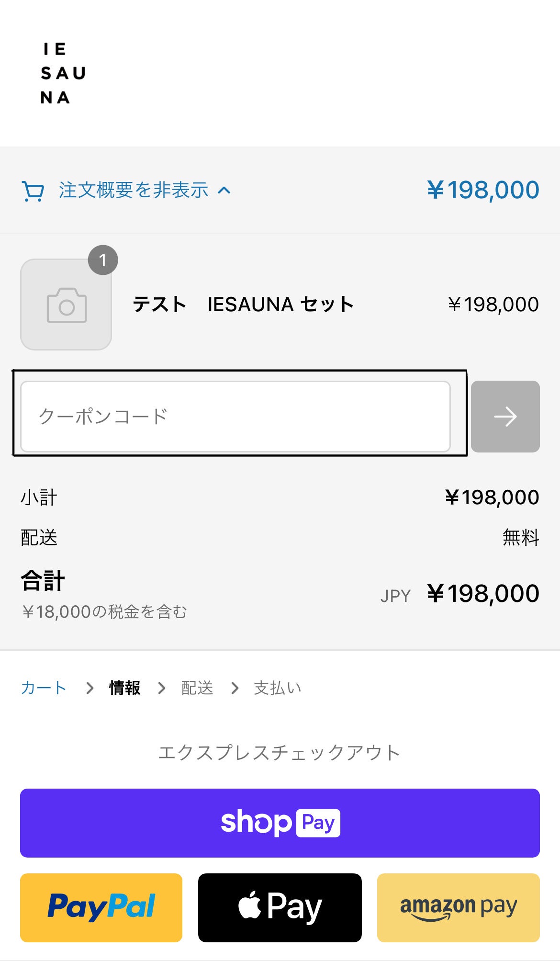
Task: Click chevron between カート and 情報
Action: tap(90, 688)
